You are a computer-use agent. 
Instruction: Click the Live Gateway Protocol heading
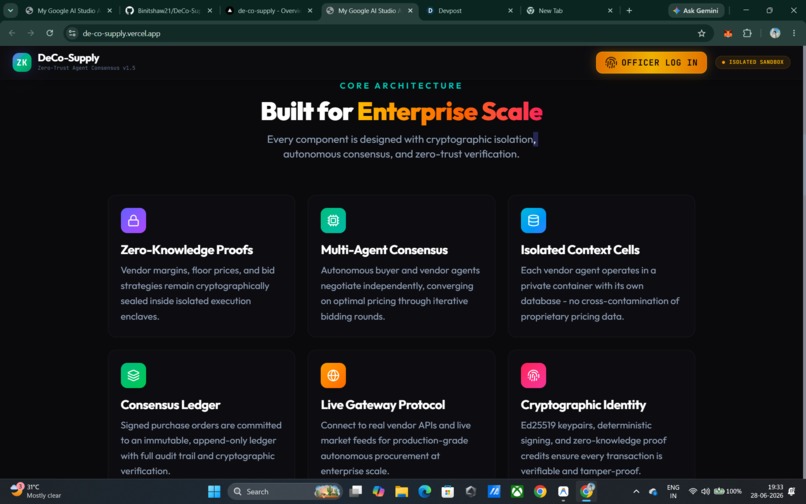[x=382, y=405]
